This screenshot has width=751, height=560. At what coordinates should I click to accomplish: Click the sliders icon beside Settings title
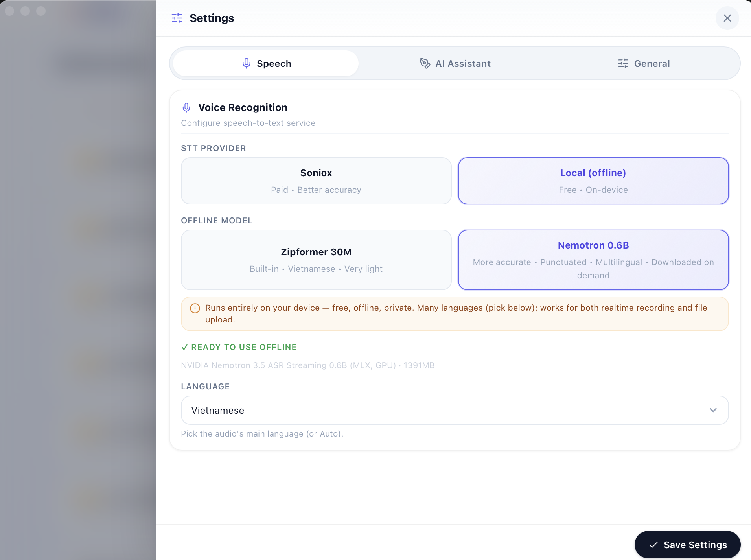coord(177,18)
